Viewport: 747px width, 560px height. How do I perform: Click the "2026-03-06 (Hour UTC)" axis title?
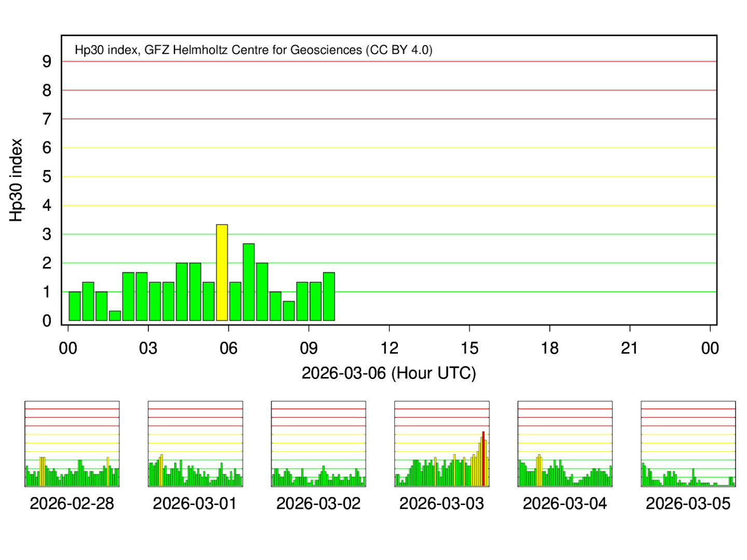tap(389, 373)
